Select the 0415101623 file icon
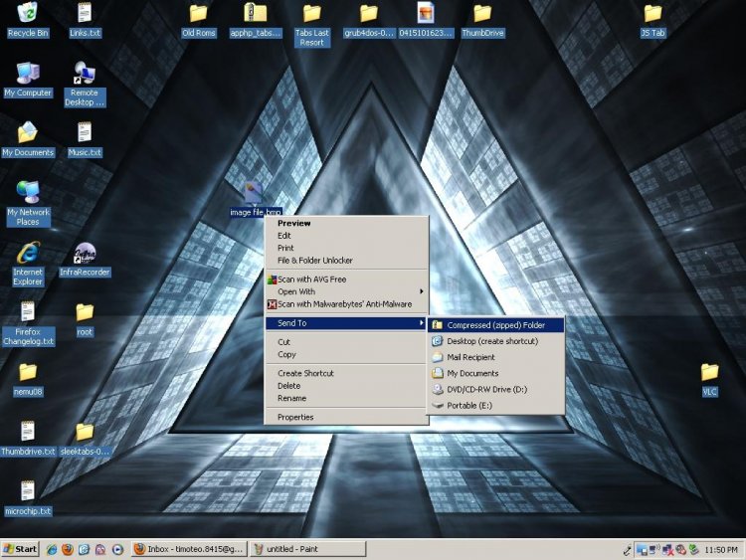Image resolution: width=746 pixels, height=560 pixels. coord(426,20)
